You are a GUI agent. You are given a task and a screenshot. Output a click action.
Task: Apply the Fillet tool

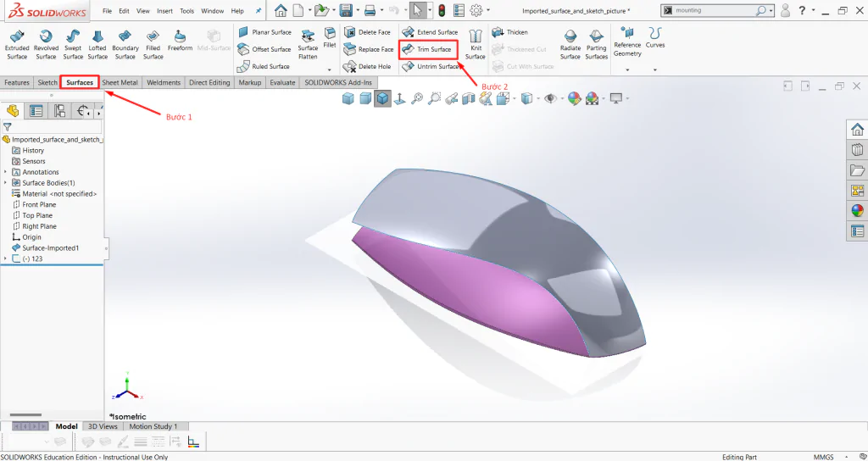point(330,37)
